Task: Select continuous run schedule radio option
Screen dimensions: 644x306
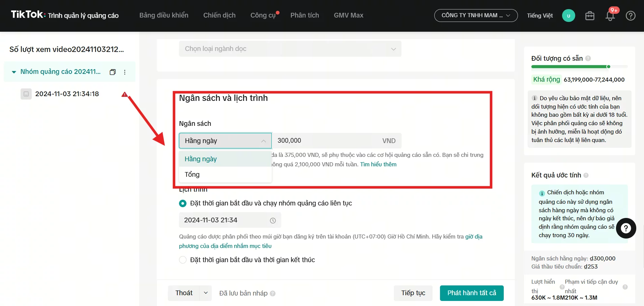Action: tap(183, 203)
